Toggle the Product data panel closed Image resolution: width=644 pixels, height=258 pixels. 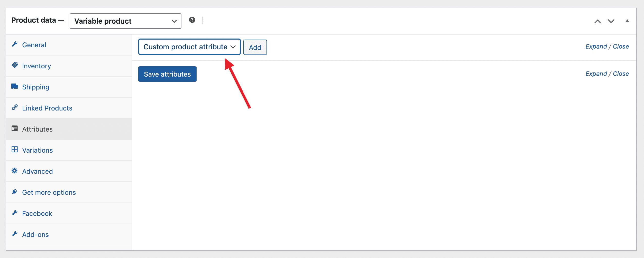coord(627,21)
